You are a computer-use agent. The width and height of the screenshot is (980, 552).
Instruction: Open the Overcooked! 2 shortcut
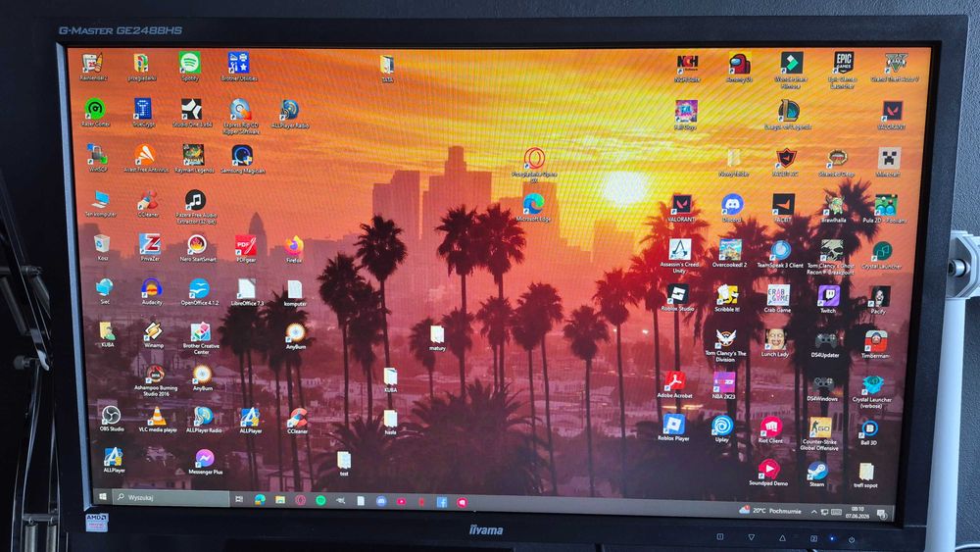click(x=729, y=253)
